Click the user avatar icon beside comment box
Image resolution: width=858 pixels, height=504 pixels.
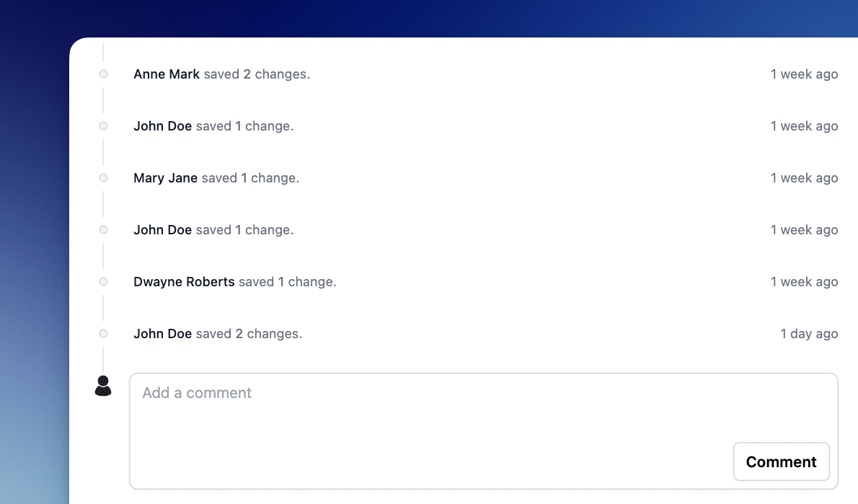(103, 386)
